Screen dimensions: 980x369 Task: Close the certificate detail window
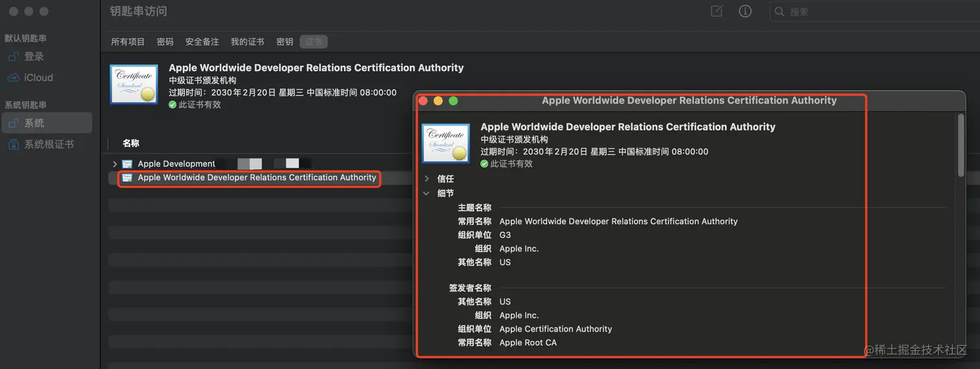pos(423,101)
